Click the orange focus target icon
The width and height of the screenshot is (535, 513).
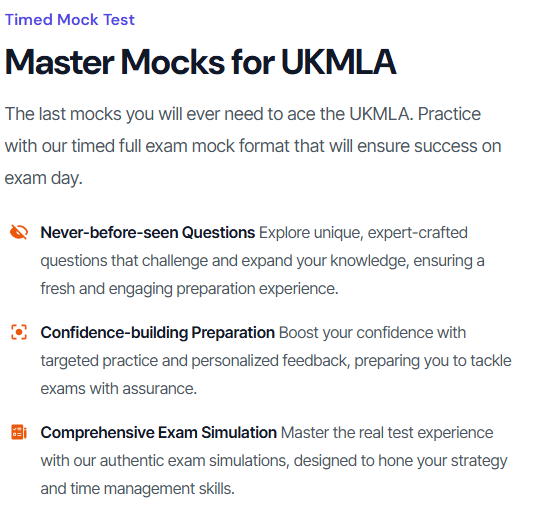click(x=19, y=332)
